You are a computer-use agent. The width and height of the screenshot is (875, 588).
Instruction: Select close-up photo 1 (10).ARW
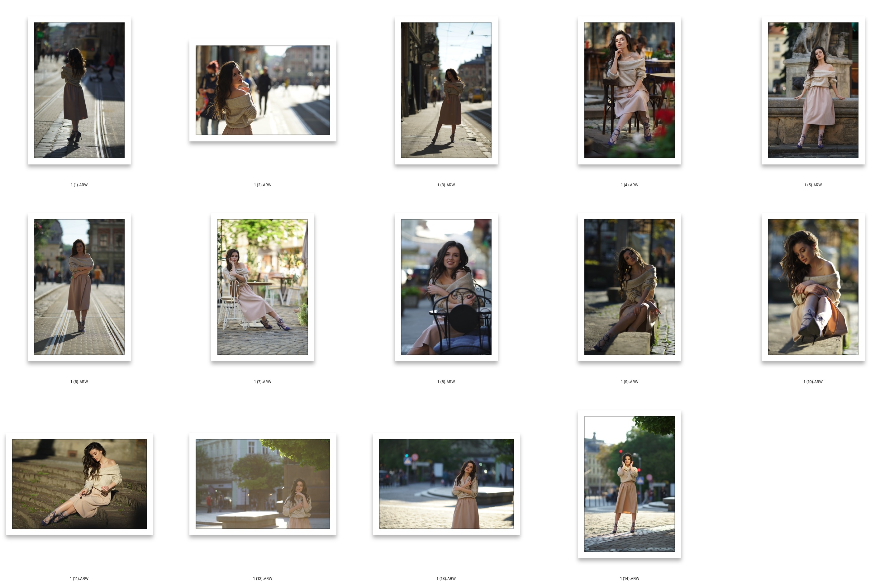[x=813, y=287]
